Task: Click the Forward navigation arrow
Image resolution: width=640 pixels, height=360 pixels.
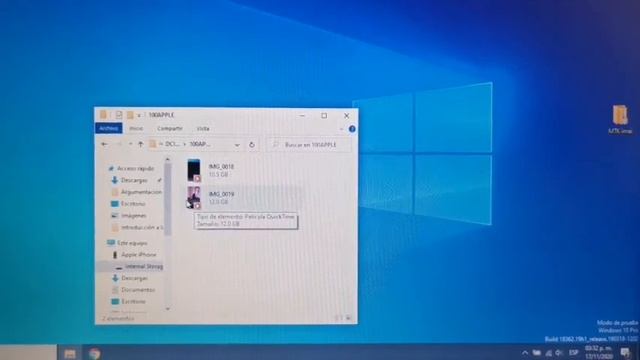Action: (119, 144)
